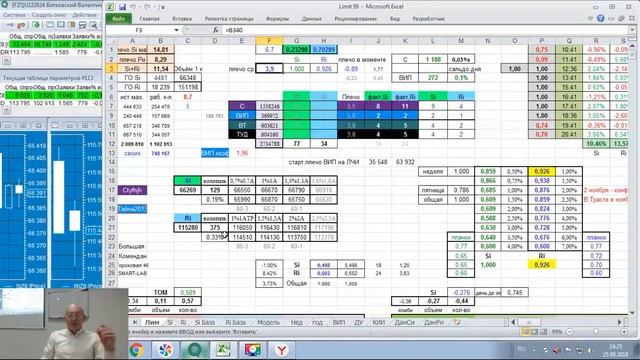Click the blue Excel Help question mark icon

(600, 18)
